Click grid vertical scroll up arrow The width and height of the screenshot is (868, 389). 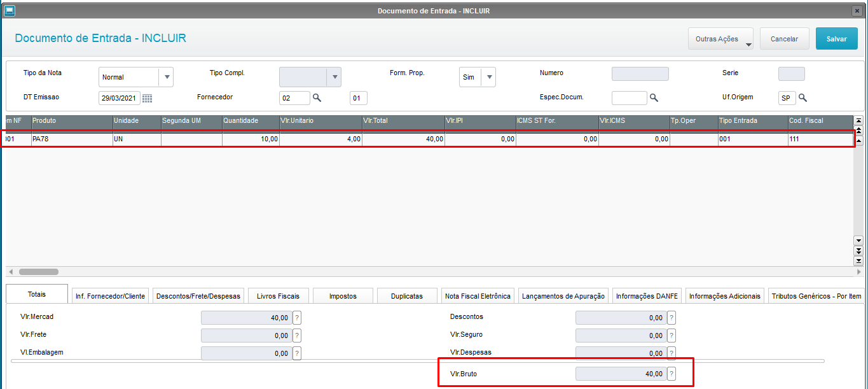pos(858,141)
